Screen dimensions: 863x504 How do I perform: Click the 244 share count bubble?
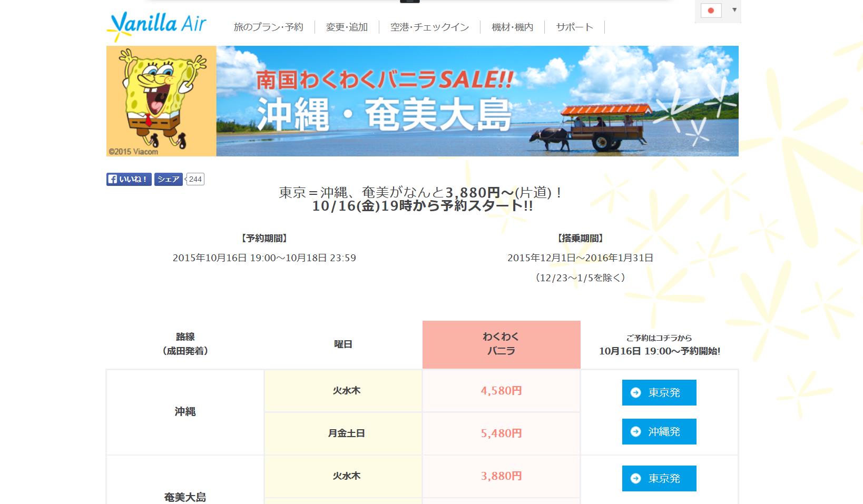[x=195, y=179]
